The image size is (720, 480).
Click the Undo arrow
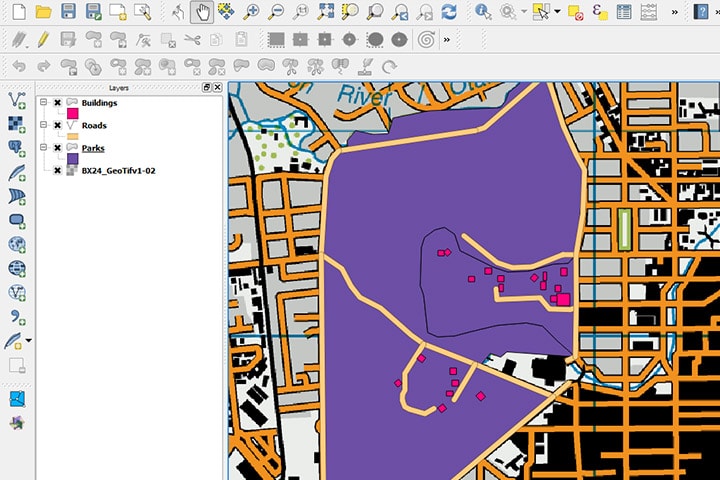pos(19,67)
